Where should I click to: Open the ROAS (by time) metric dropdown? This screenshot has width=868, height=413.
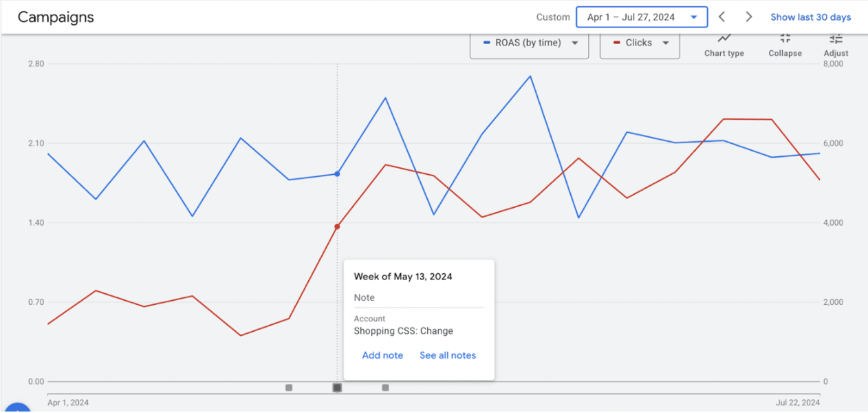click(530, 43)
